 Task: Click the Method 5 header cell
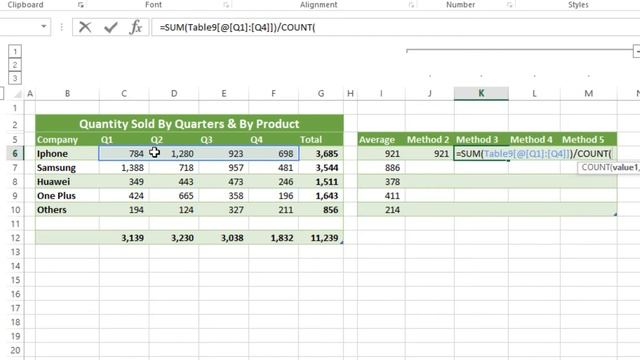click(x=589, y=140)
